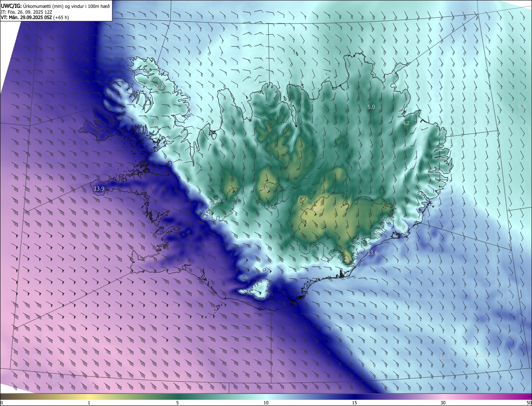Screen dimensions: 532x406
Task: Click the color scale tick labeled 1
Action: (x=89, y=403)
